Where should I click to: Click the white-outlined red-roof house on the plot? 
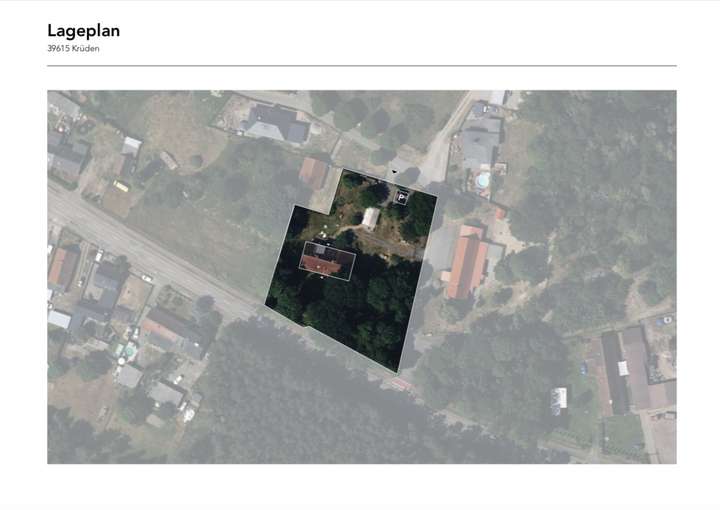pyautogui.click(x=327, y=261)
